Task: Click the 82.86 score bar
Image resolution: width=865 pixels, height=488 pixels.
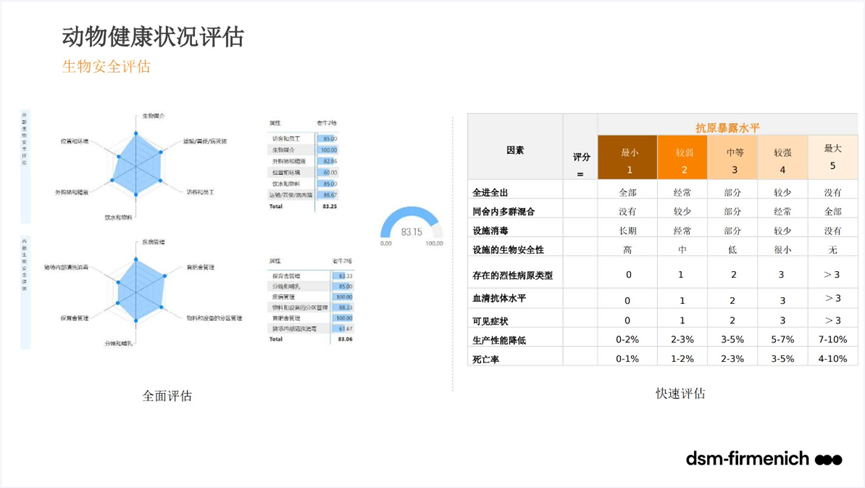Action: pos(327,161)
